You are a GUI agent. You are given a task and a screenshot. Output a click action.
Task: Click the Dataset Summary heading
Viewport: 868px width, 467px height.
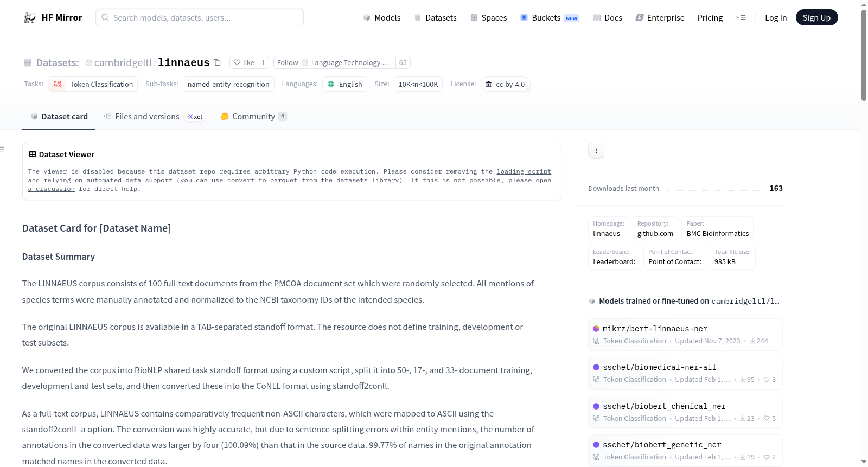[59, 257]
